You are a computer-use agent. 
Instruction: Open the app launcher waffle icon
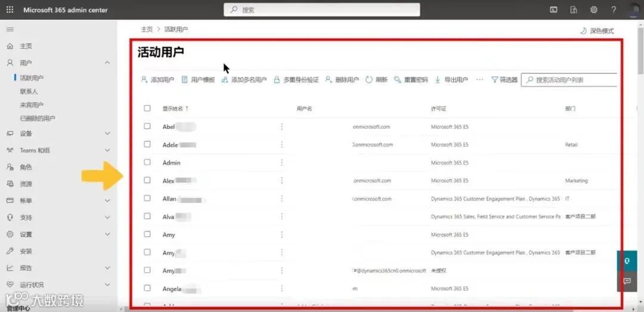10,10
